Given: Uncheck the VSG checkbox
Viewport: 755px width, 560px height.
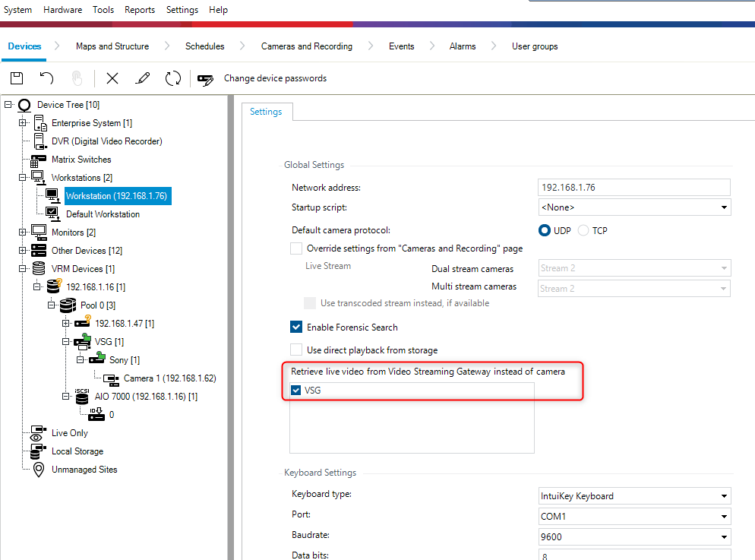Looking at the screenshot, I should tap(296, 391).
